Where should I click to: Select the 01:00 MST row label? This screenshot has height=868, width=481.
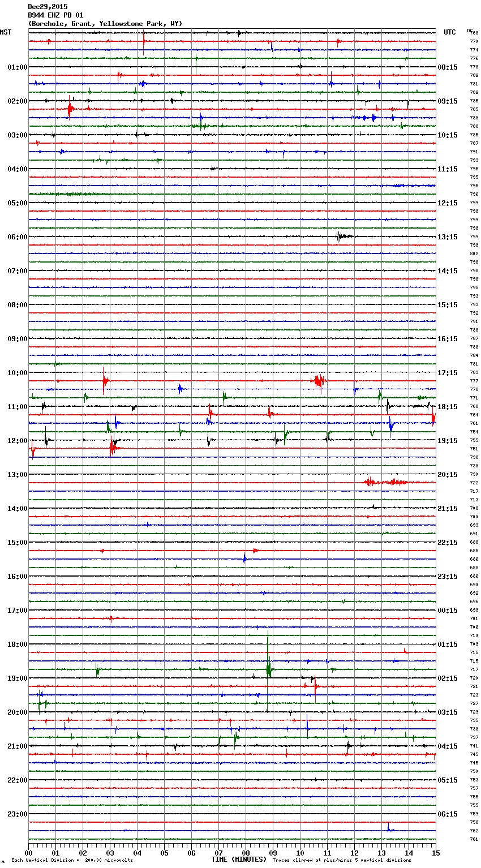pyautogui.click(x=17, y=67)
